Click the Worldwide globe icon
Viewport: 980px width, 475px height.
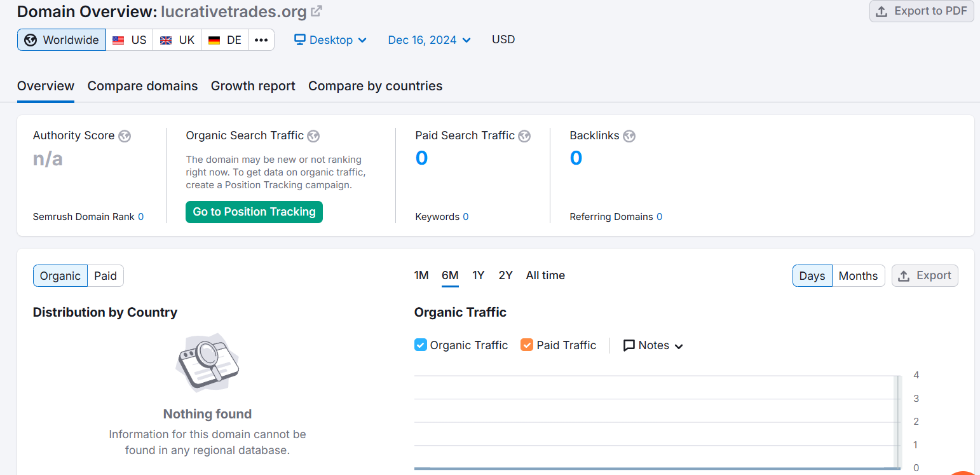(31, 40)
